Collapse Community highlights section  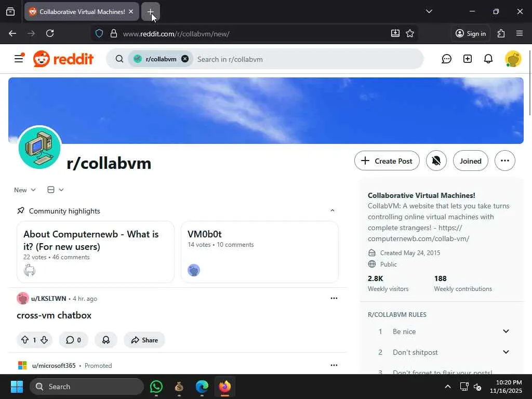332,211
